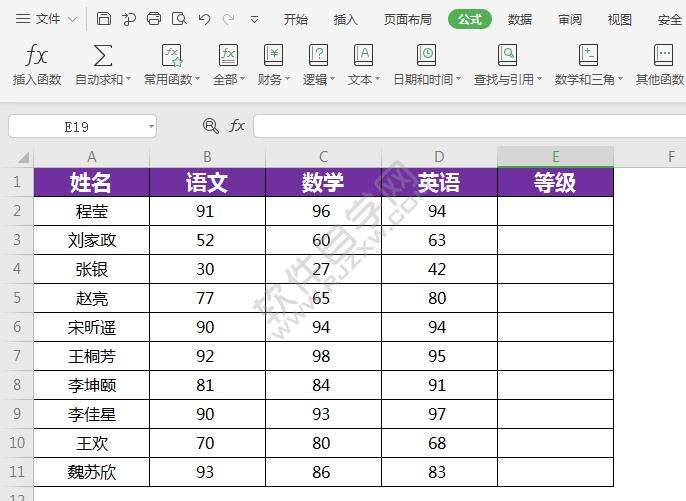Select column E header
Viewport: 686px width, 501px height.
point(556,157)
